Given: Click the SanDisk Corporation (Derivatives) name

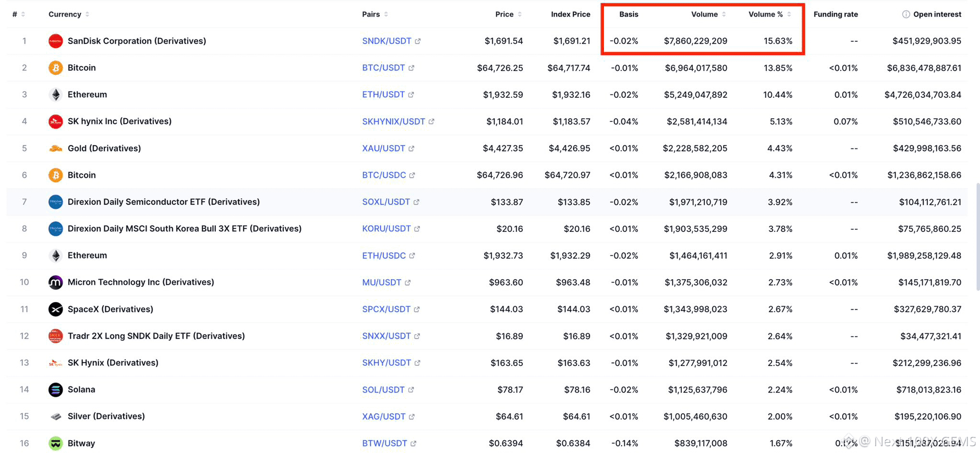Looking at the screenshot, I should [x=137, y=41].
